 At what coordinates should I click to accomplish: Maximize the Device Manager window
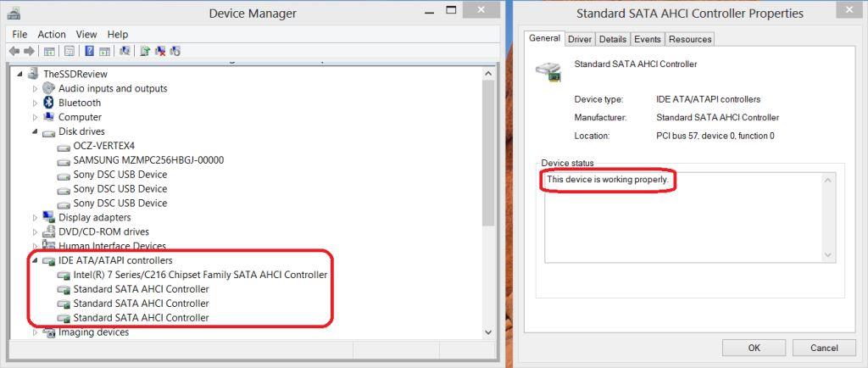[452, 10]
